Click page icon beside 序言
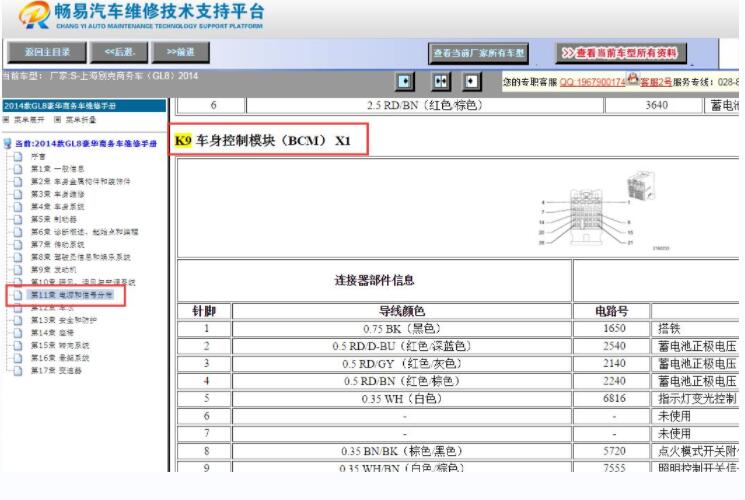 click(x=18, y=156)
